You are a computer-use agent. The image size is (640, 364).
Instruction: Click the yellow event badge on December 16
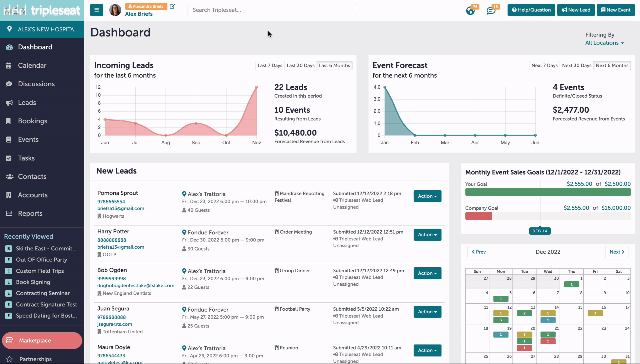point(595,313)
